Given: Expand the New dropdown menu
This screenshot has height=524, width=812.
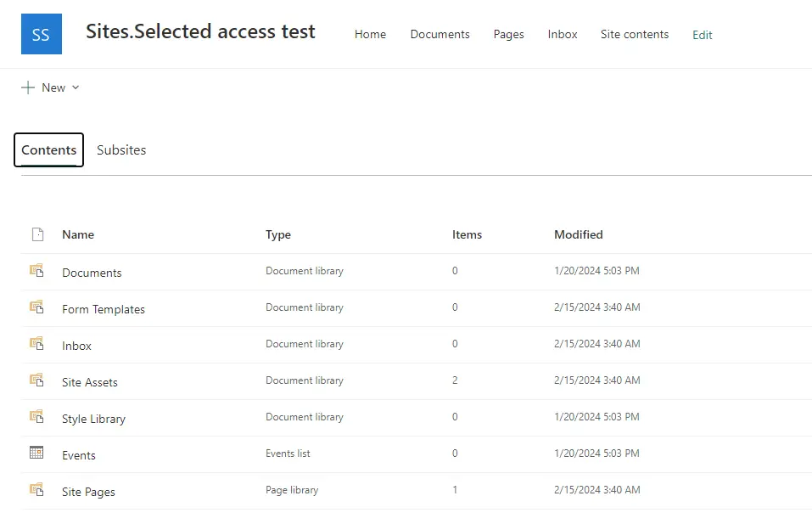Looking at the screenshot, I should [50, 87].
